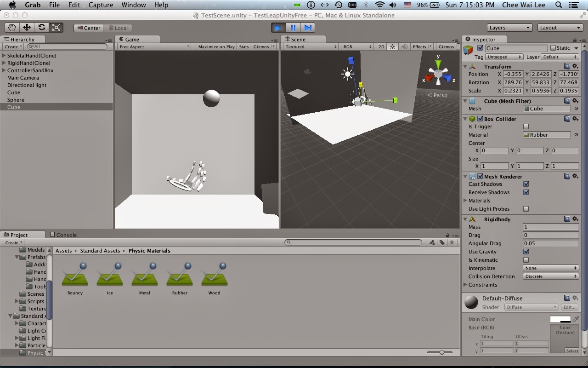Switch to the Console tab
Viewport: 588px width, 368px height.
[x=63, y=235]
